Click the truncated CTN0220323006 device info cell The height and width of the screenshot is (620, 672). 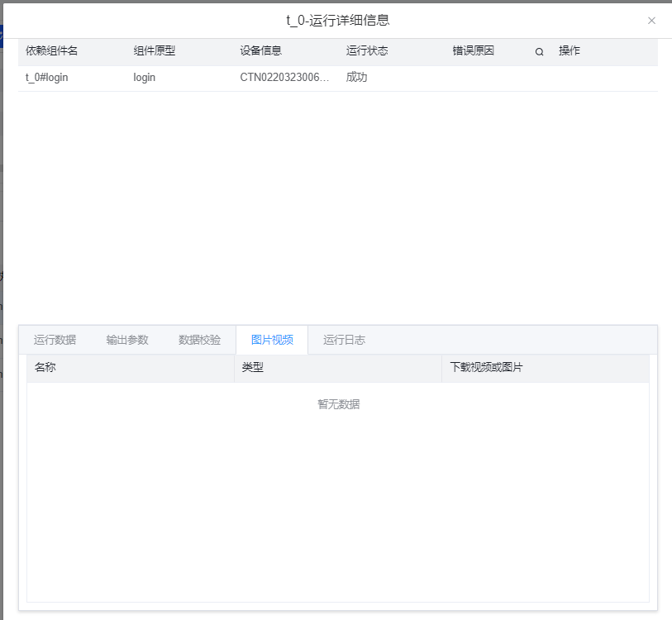(284, 78)
